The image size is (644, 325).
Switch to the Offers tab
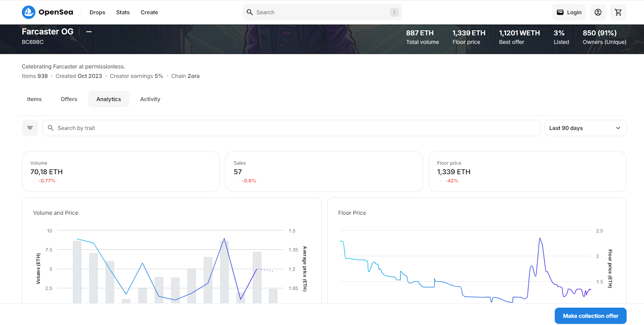coord(69,99)
